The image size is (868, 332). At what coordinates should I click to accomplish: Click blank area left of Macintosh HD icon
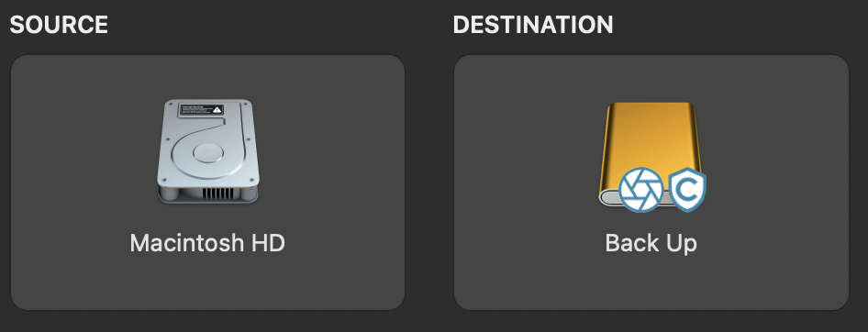pos(83,152)
